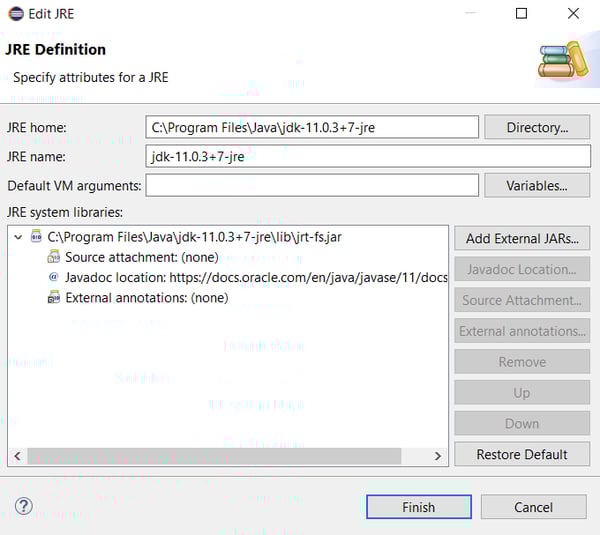
Task: Click the JRE library books banner image
Action: click(x=562, y=61)
